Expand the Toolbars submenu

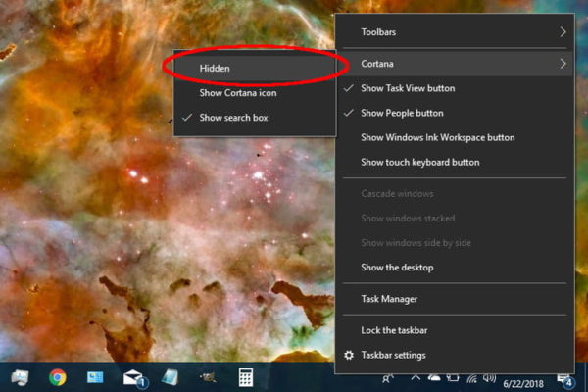point(455,32)
